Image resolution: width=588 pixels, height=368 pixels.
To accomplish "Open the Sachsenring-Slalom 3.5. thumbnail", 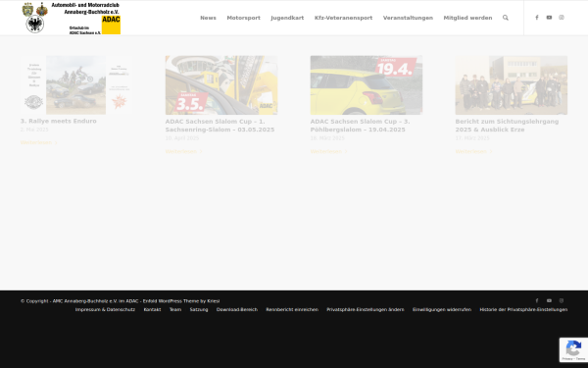I will click(x=221, y=84).
